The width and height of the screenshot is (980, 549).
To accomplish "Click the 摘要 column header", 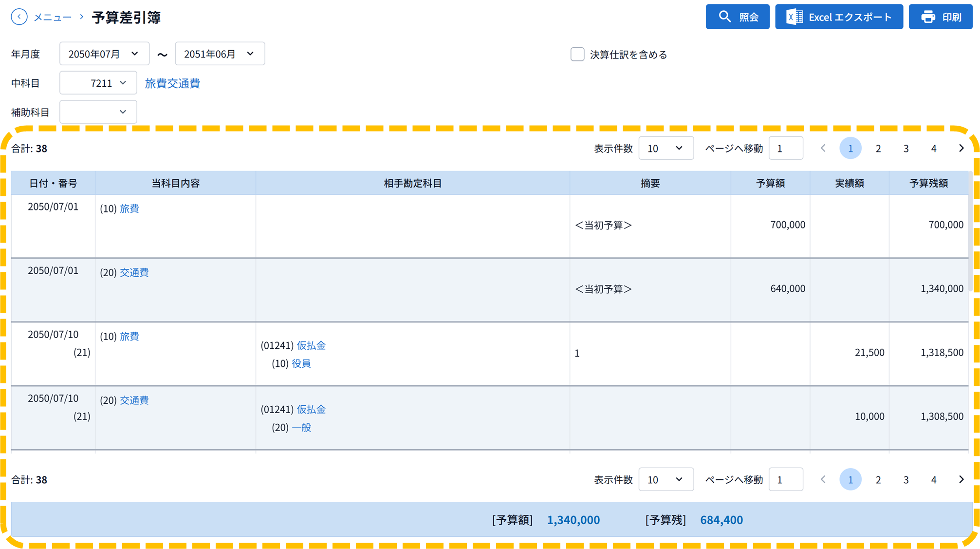I will [x=650, y=183].
